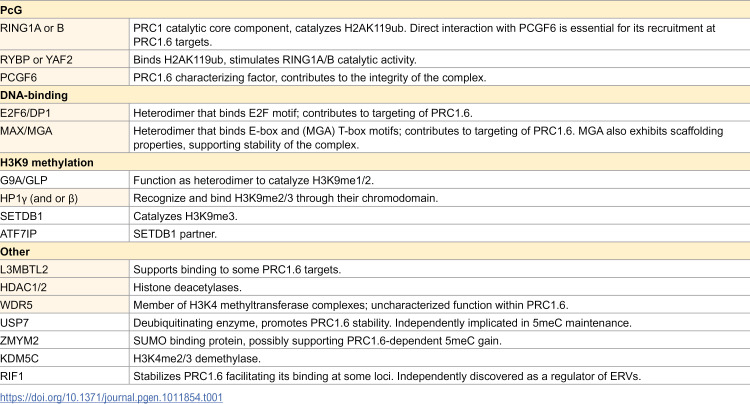
Task: Click the H3K9 methylation section header
Action: [x=47, y=161]
